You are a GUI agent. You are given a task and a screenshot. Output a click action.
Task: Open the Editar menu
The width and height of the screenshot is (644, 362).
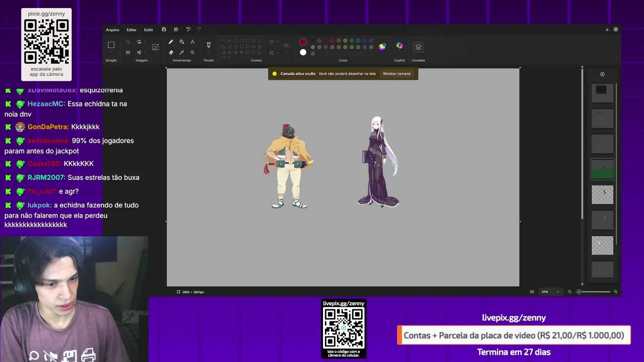click(131, 30)
